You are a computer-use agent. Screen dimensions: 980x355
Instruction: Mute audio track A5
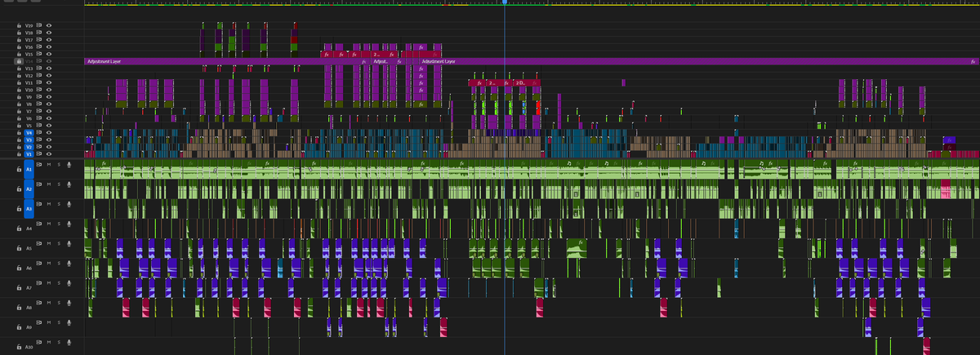pos(49,243)
